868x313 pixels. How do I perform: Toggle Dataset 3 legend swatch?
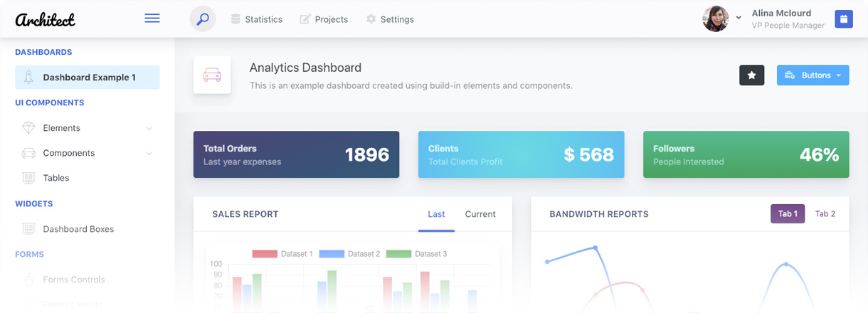tap(399, 254)
